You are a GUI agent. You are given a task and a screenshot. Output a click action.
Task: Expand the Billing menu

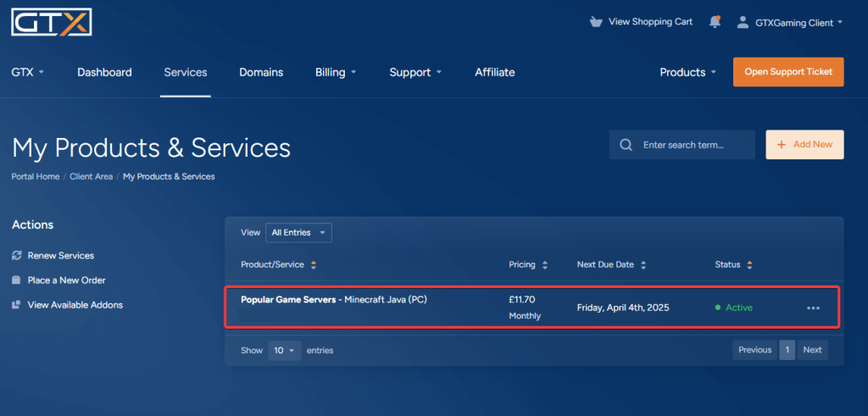[336, 73]
